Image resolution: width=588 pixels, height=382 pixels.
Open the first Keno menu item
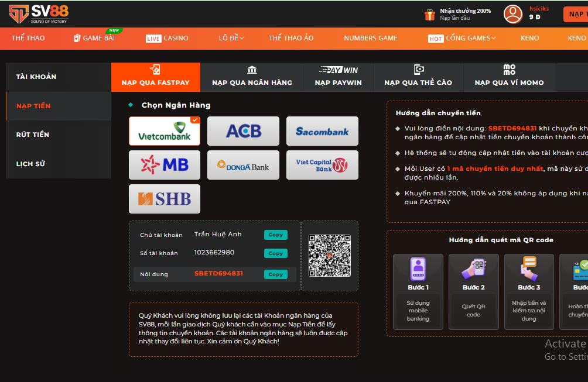click(530, 38)
